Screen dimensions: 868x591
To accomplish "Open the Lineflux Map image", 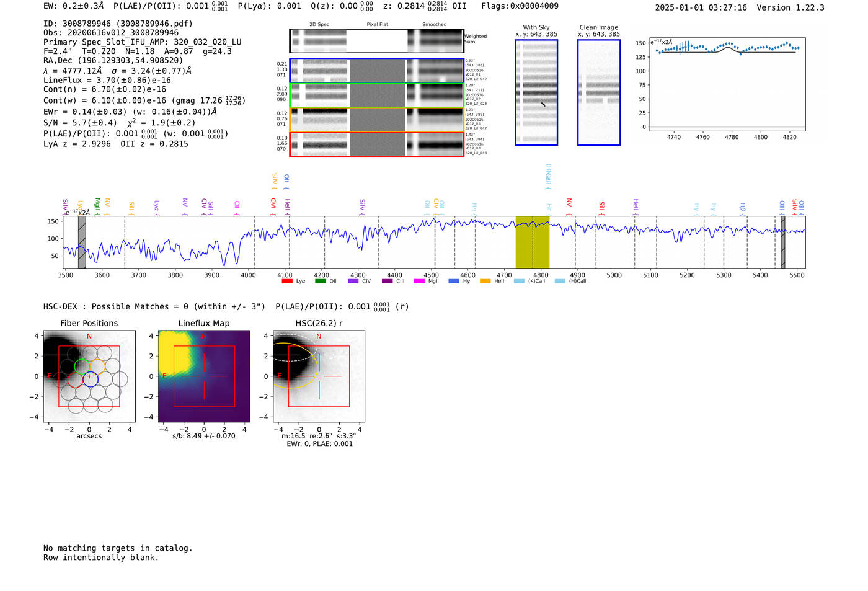I will (204, 376).
